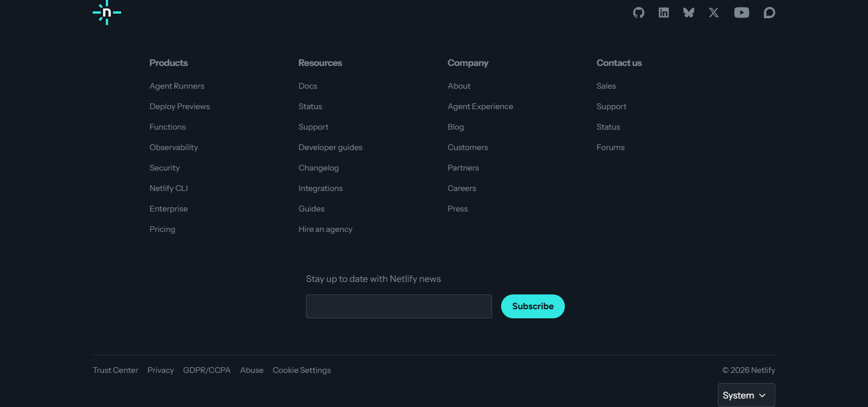Screen dimensions: 868x407
Task: Click the Products column heading
Action: 168,63
